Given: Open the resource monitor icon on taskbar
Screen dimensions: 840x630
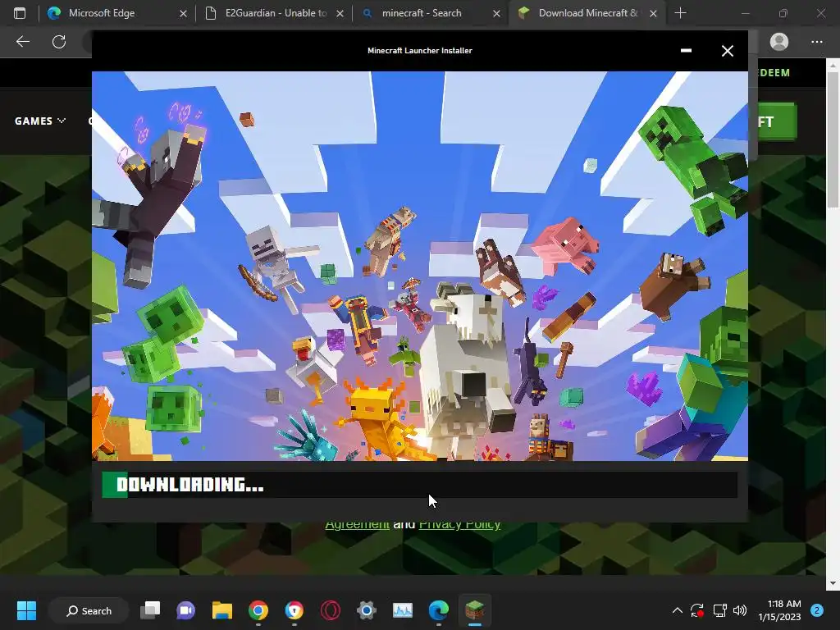Looking at the screenshot, I should [x=402, y=610].
